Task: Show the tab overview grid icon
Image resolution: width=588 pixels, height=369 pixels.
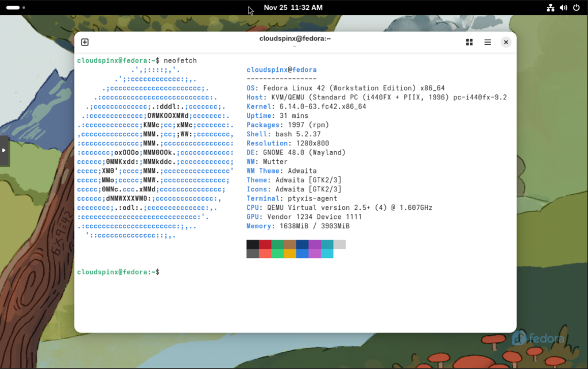Action: click(469, 42)
